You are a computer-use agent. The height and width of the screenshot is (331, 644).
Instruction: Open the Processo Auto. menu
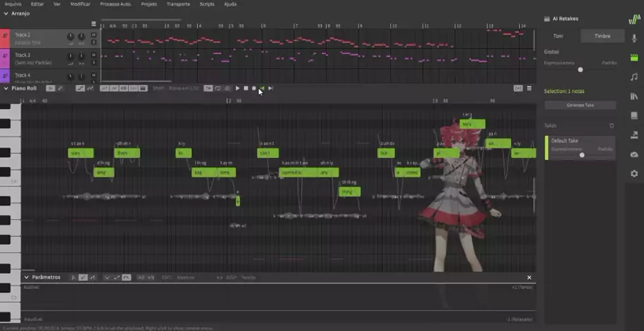click(116, 4)
